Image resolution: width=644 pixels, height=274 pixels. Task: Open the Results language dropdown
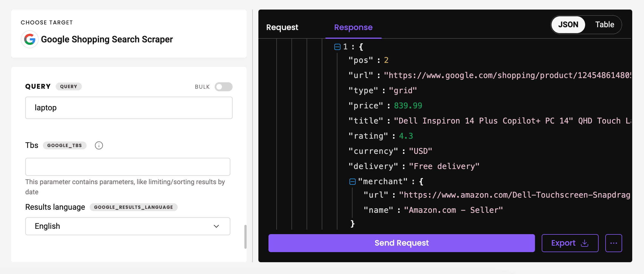click(128, 226)
